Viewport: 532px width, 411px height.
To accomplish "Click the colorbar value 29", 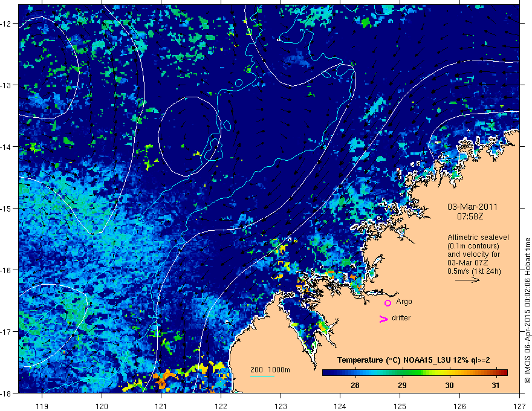I will (402, 385).
